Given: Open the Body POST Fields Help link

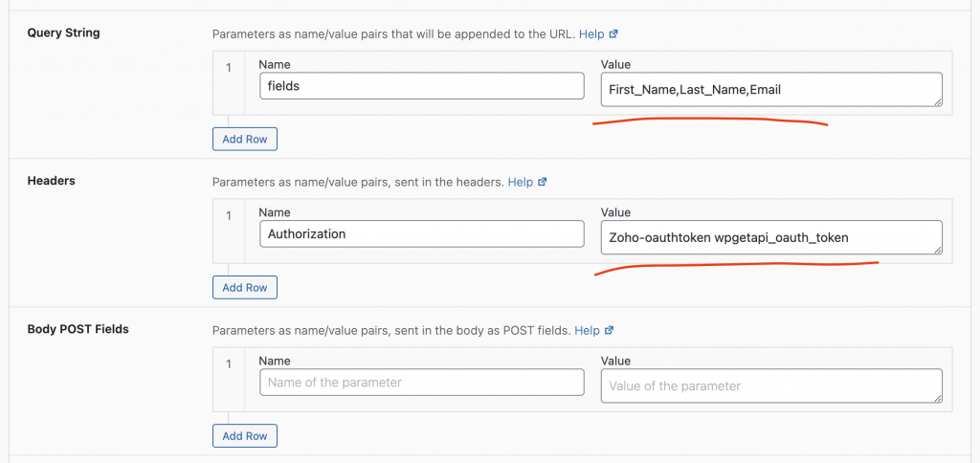Looking at the screenshot, I should [x=586, y=330].
